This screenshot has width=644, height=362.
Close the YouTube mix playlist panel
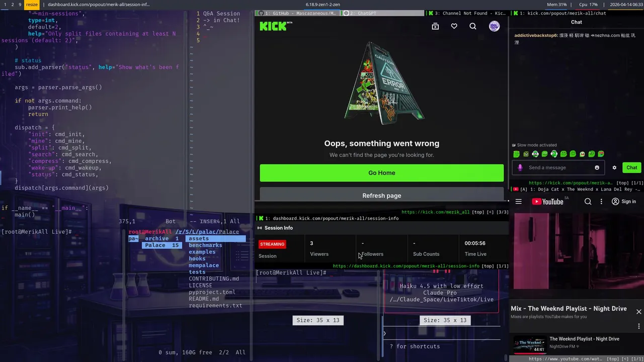639,312
